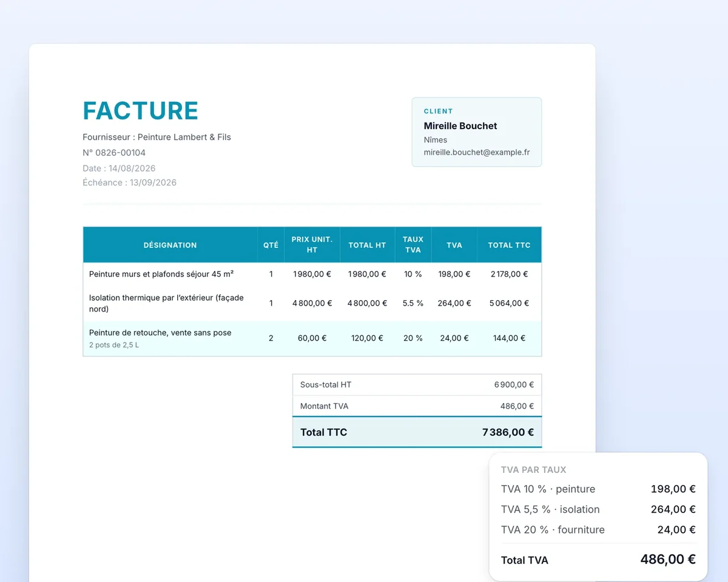Viewport: 728px width, 582px height.
Task: Click the FACTURE heading
Action: point(141,111)
